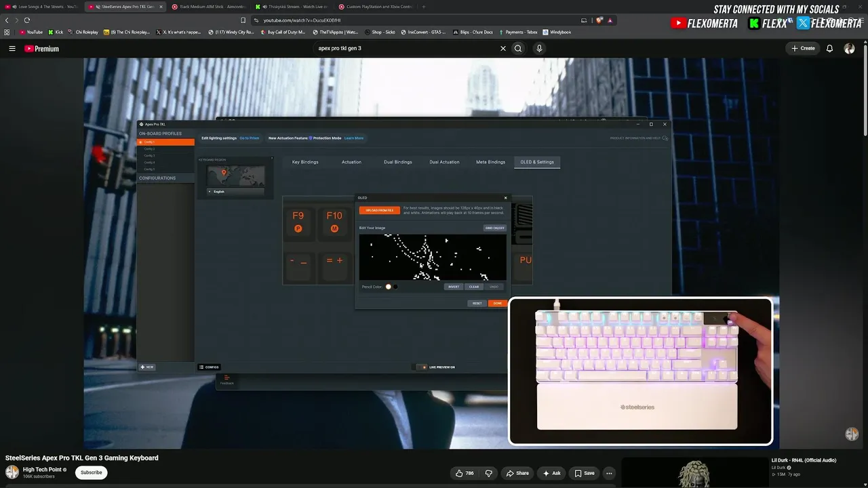Follow the Go to Prism link
The image size is (868, 488).
(x=250, y=138)
